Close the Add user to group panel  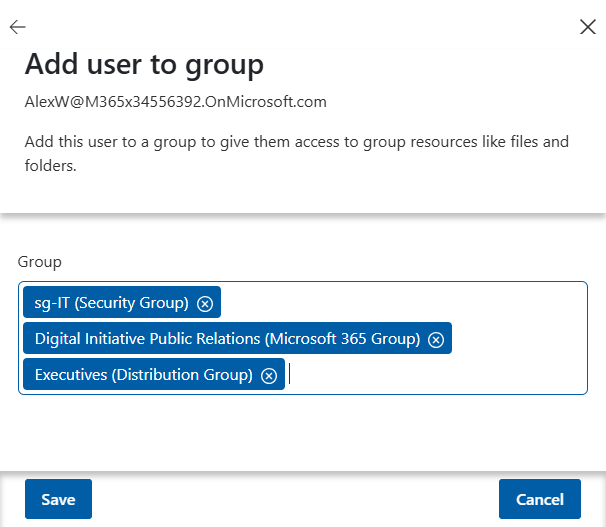pyautogui.click(x=588, y=27)
